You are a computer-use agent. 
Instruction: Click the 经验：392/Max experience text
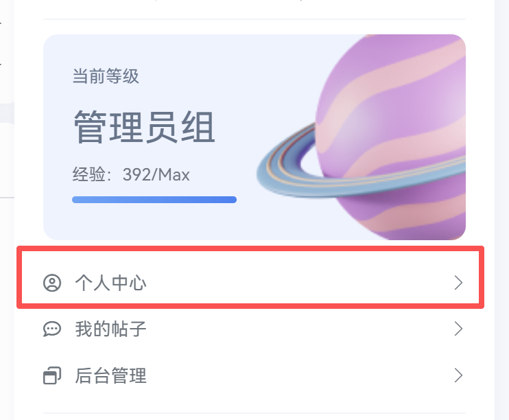(131, 174)
